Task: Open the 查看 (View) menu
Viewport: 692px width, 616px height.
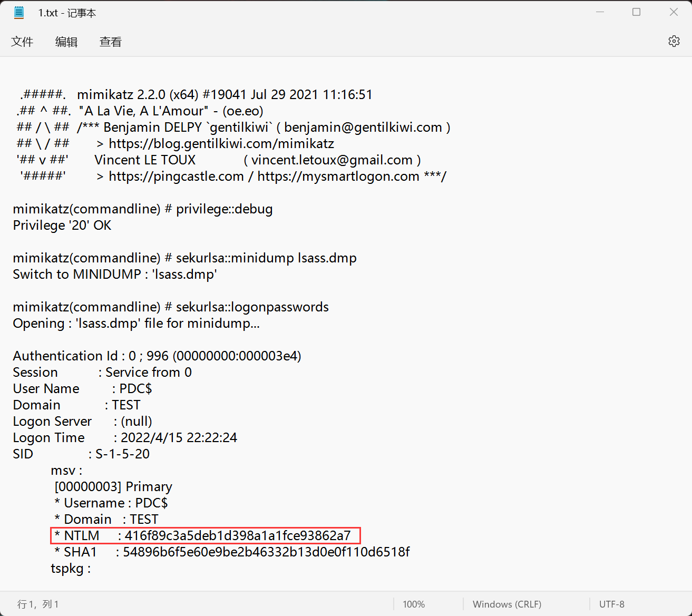Action: tap(111, 42)
